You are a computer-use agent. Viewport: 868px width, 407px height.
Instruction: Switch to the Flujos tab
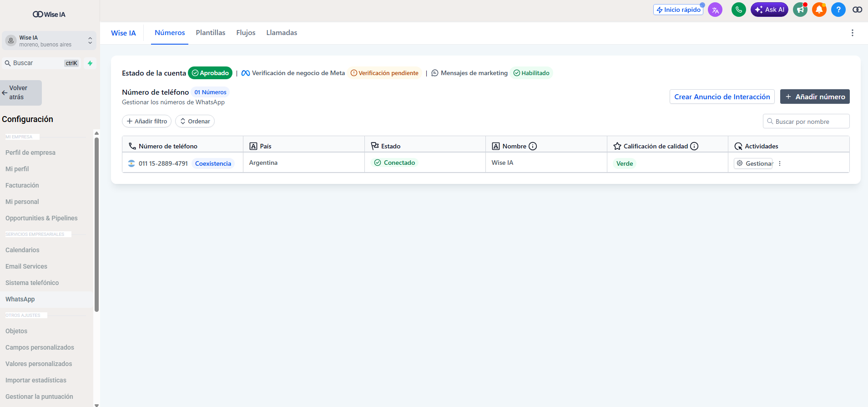246,33
